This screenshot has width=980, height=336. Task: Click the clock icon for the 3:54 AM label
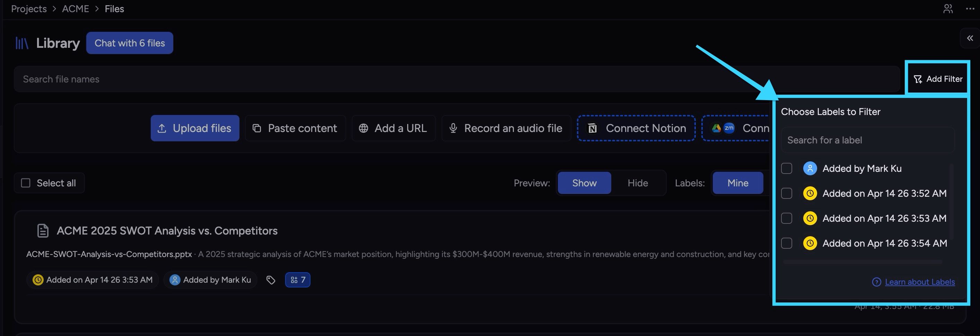pos(810,243)
